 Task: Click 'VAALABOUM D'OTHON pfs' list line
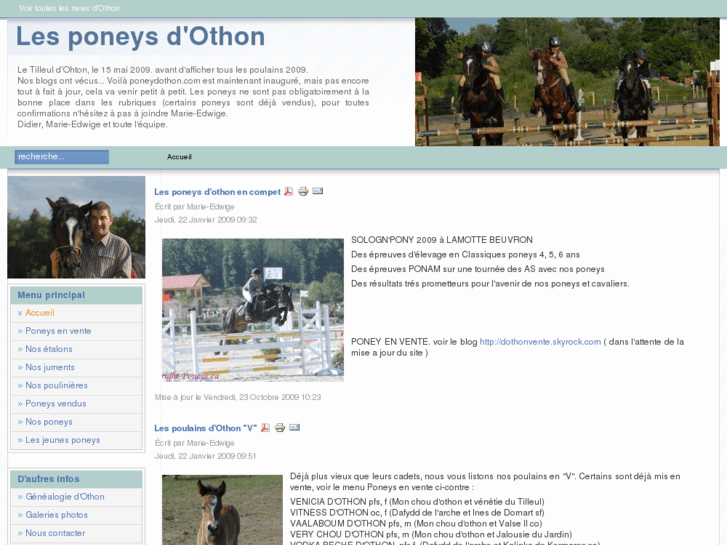pyautogui.click(x=416, y=524)
